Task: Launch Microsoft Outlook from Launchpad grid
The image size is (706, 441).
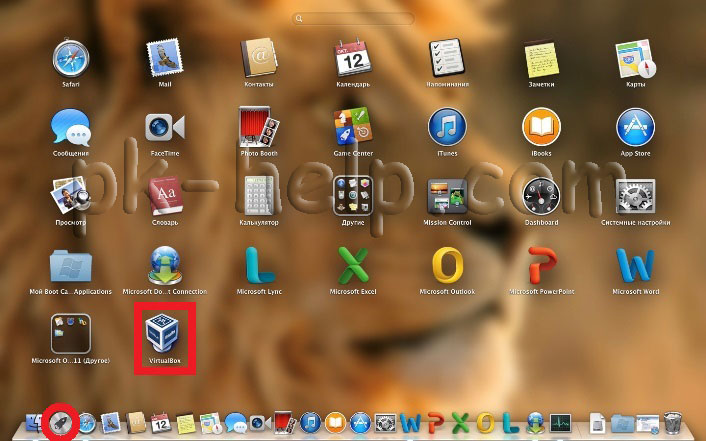Action: [x=447, y=266]
